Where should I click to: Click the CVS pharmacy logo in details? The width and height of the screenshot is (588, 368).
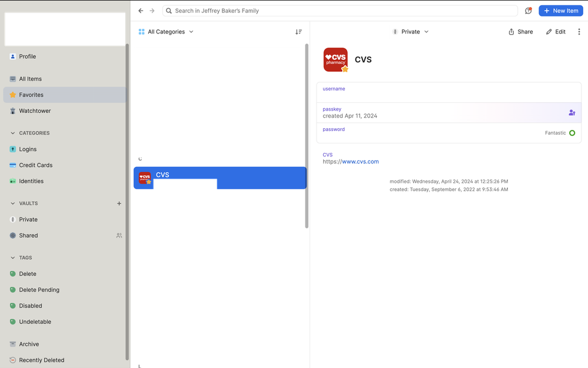pos(335,59)
